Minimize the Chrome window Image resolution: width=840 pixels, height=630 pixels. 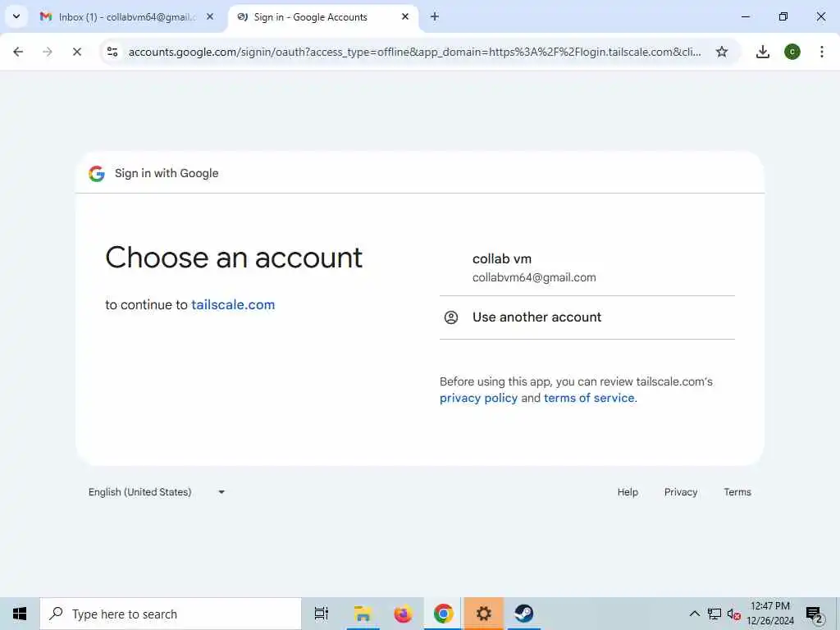point(745,16)
